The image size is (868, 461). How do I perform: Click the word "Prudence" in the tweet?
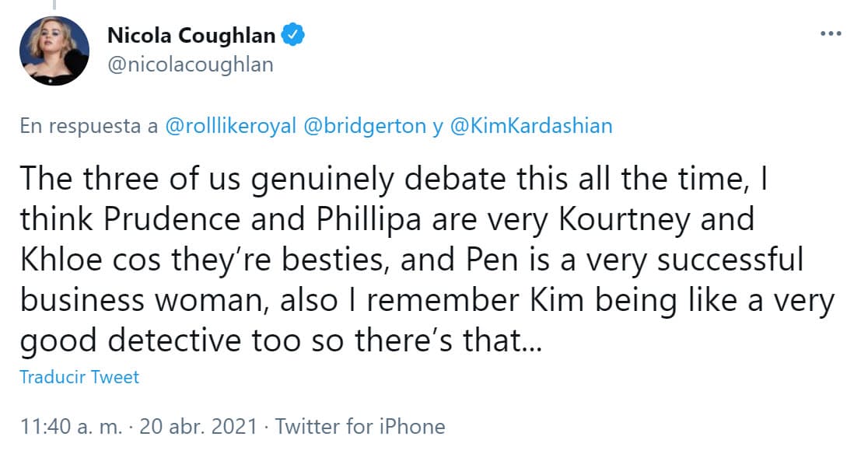(143, 219)
